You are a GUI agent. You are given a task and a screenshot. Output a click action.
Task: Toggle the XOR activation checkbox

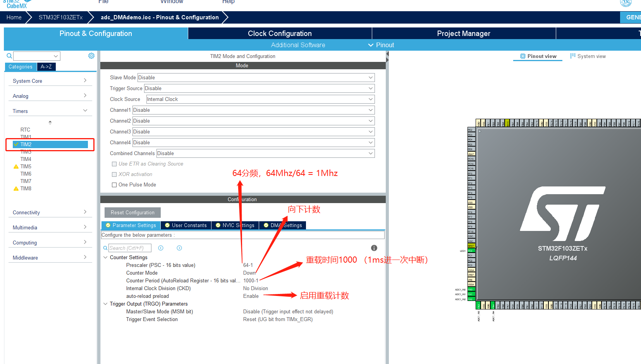[114, 174]
